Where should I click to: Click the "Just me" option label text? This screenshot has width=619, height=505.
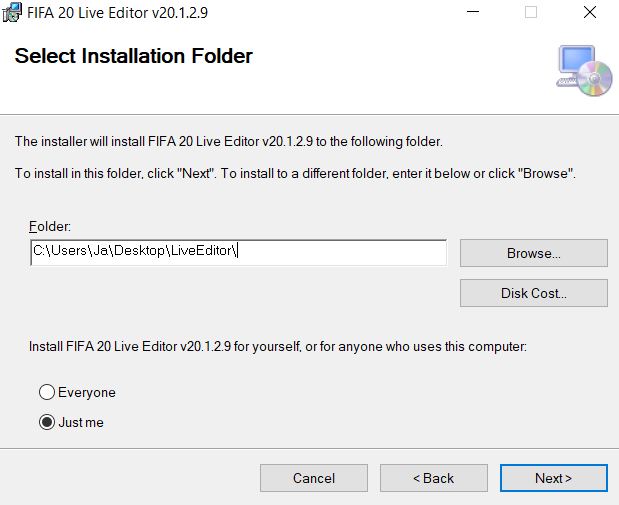(81, 422)
